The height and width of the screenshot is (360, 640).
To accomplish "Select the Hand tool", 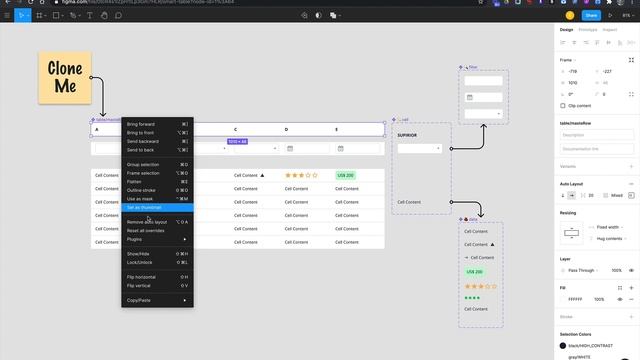I will (104, 16).
